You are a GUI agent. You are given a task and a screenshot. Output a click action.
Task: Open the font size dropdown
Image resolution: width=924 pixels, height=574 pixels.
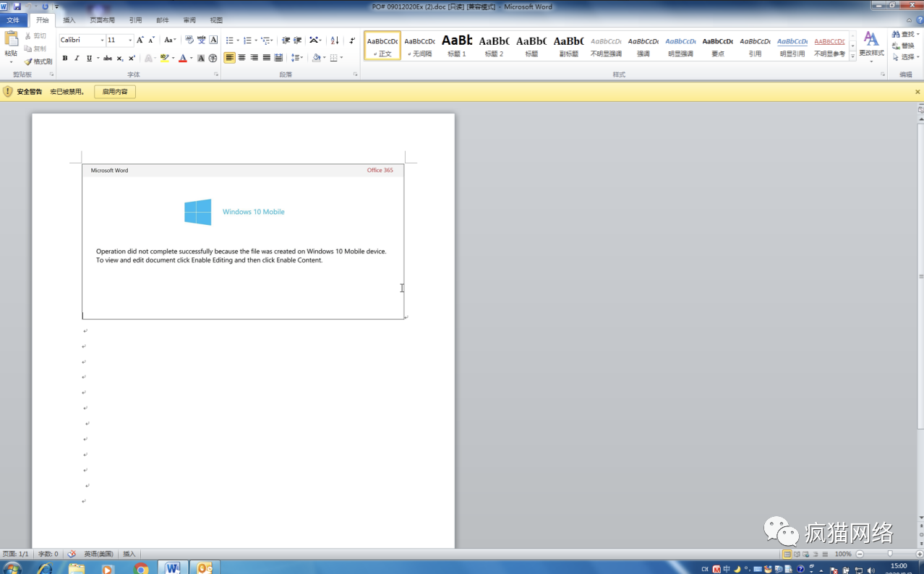(130, 40)
